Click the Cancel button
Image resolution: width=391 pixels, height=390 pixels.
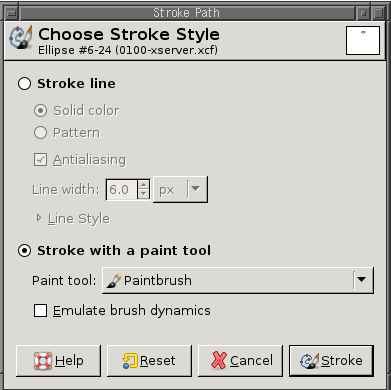pyautogui.click(x=240, y=361)
